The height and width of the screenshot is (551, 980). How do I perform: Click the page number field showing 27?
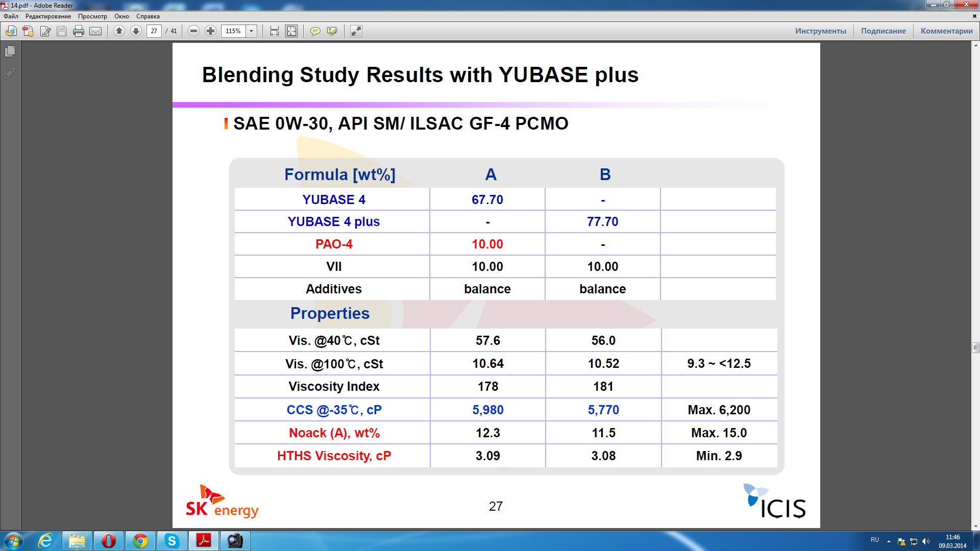click(x=154, y=31)
